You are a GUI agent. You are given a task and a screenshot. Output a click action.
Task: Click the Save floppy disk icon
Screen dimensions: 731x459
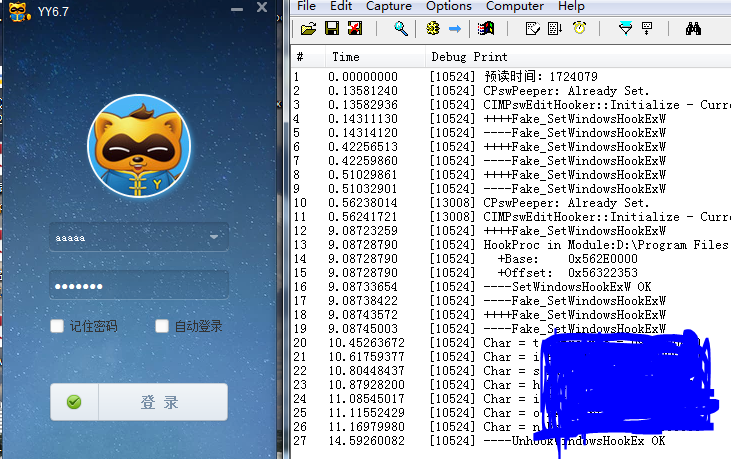(x=332, y=28)
